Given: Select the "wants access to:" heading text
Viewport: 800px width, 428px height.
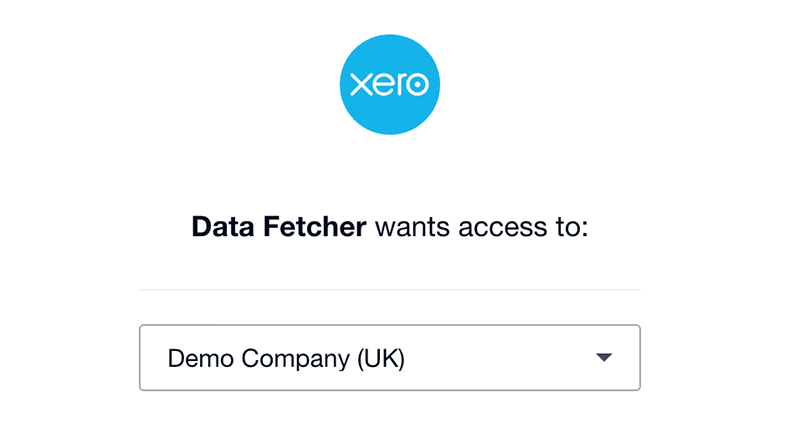Looking at the screenshot, I should [x=482, y=227].
